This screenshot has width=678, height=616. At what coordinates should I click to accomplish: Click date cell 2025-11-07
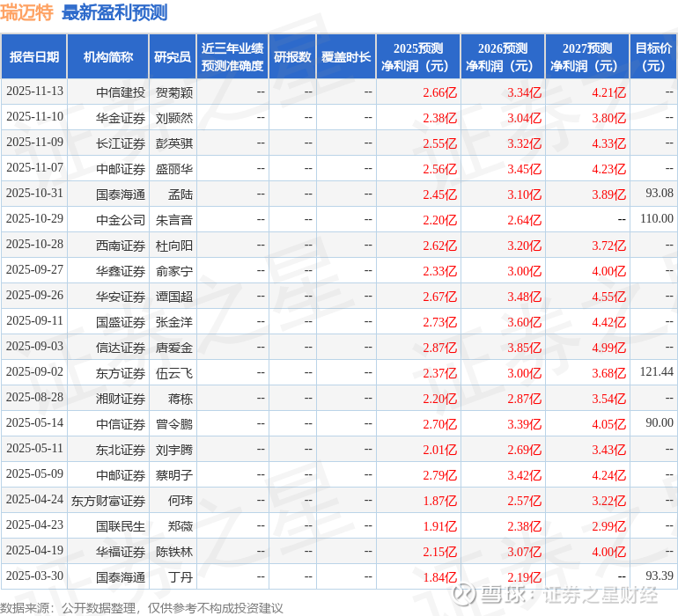pos(34,168)
